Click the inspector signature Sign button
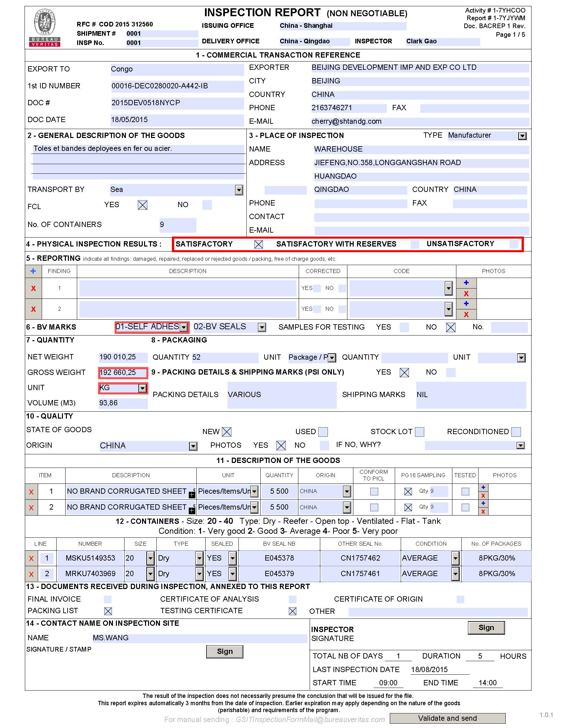This screenshot has width=563, height=728. tap(486, 628)
